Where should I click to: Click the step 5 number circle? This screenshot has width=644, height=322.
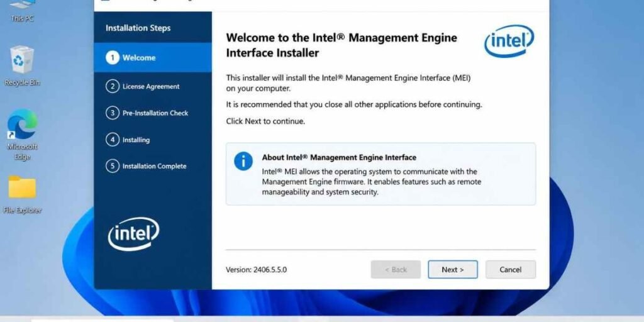(x=113, y=166)
